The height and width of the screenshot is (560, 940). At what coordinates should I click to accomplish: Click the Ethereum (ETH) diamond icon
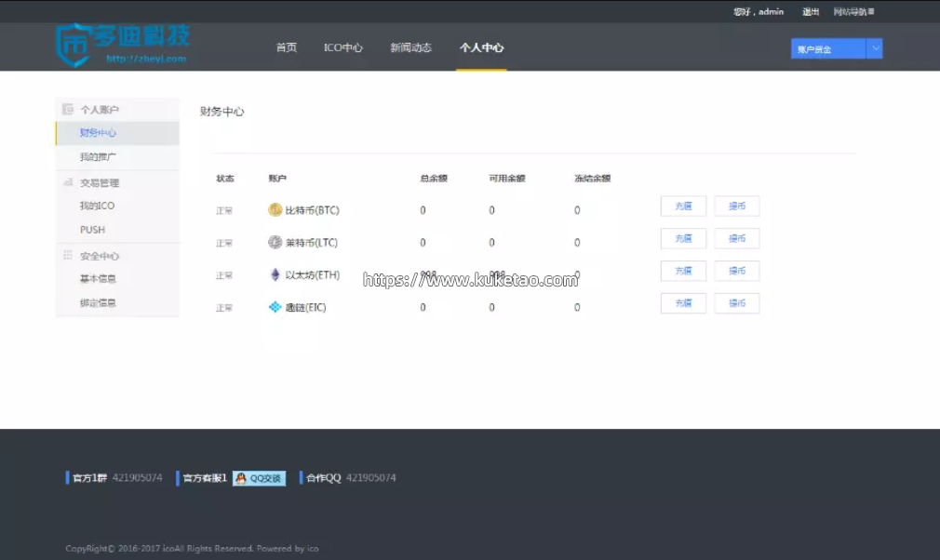[275, 275]
